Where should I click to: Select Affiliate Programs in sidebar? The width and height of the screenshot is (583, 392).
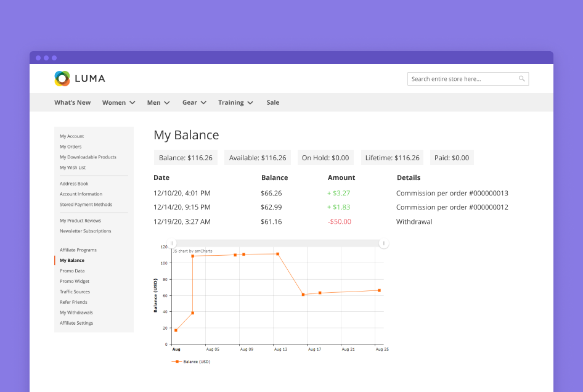(78, 250)
